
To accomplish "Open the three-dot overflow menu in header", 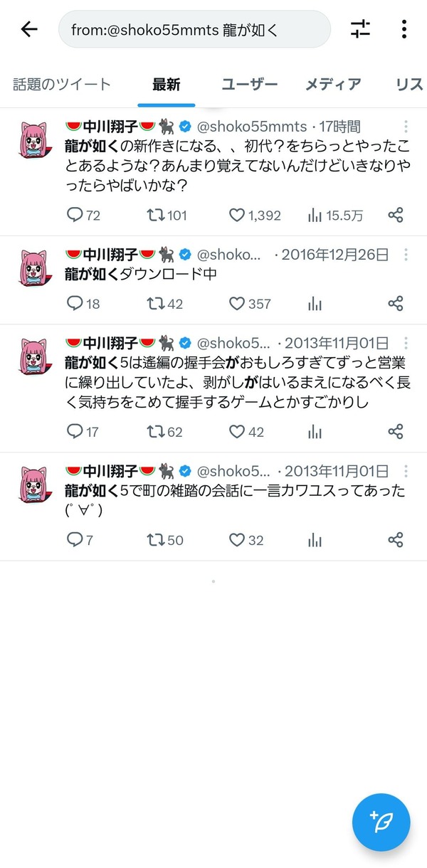I will point(404,28).
